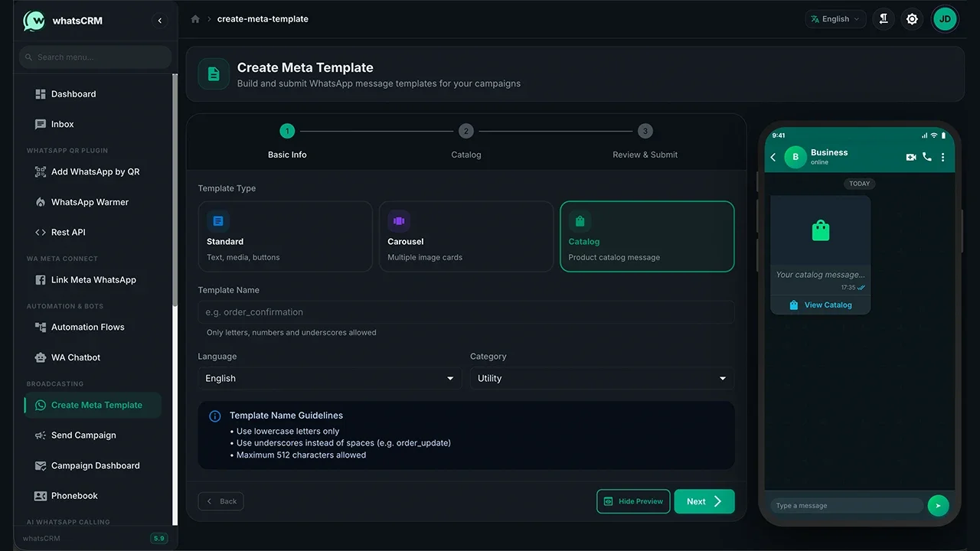Screen dimensions: 980x551
Task: Click the back arrow in phone preview
Action: 773,157
